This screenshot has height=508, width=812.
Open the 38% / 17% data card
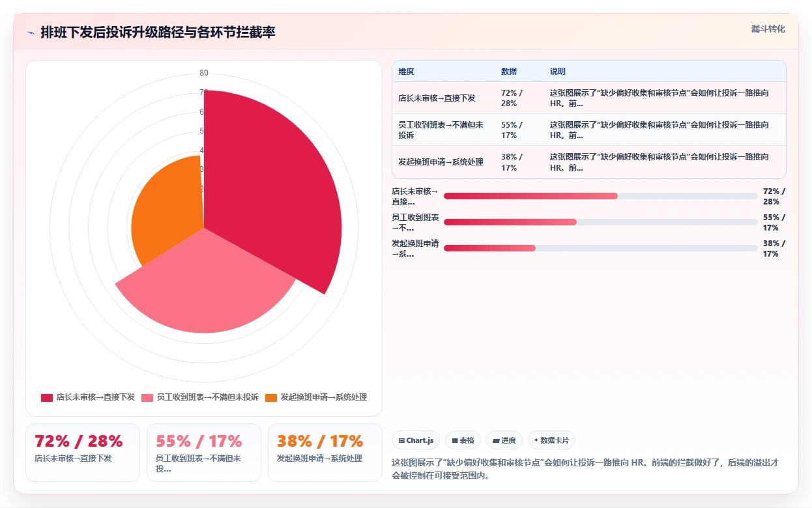tap(325, 453)
